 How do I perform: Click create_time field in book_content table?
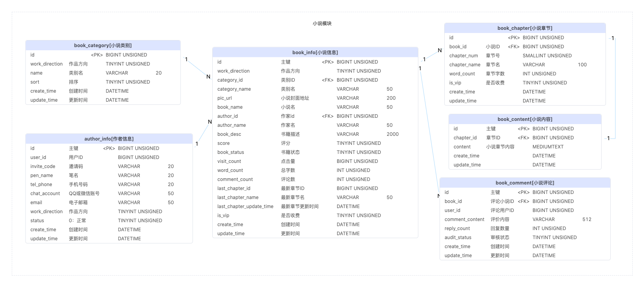[x=525, y=156]
